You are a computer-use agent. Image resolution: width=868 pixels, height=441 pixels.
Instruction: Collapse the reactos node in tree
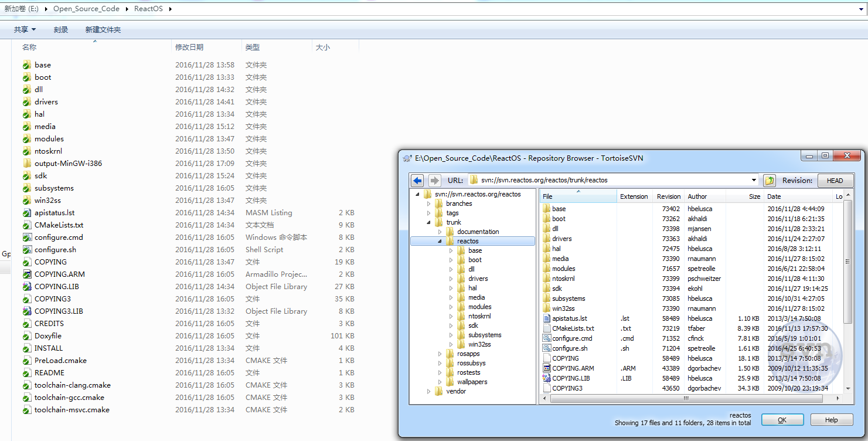coord(440,241)
